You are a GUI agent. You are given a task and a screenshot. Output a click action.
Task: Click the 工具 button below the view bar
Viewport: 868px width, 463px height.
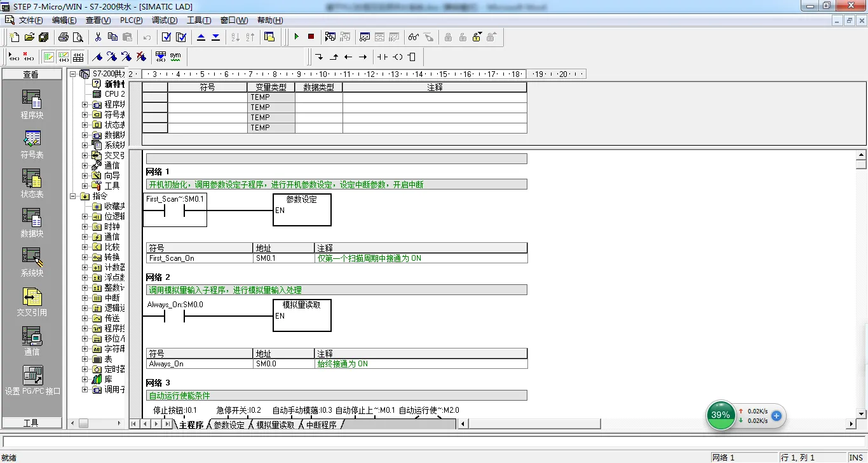[x=32, y=423]
